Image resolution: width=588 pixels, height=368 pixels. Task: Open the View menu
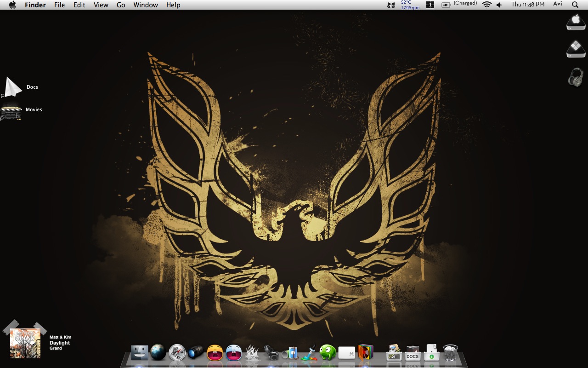(101, 5)
